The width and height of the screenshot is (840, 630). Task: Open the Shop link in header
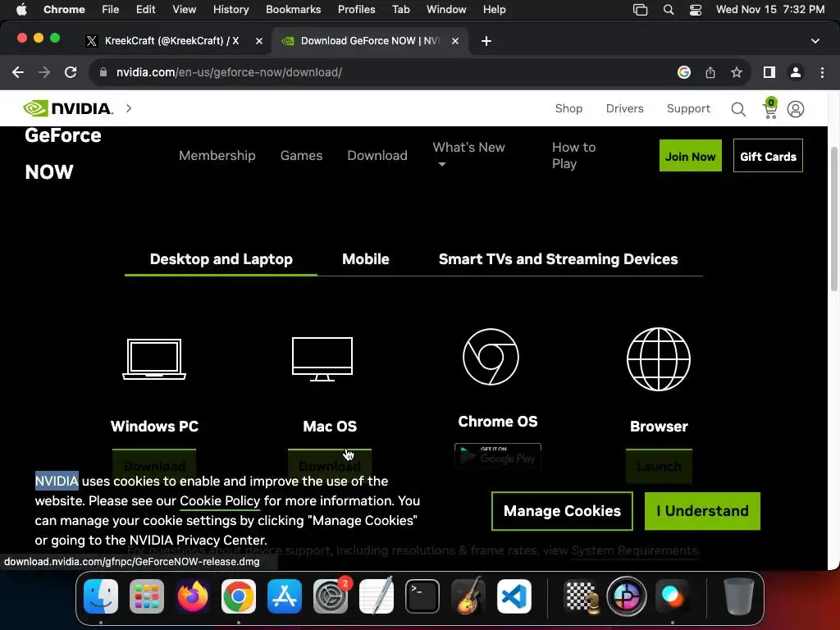click(568, 109)
